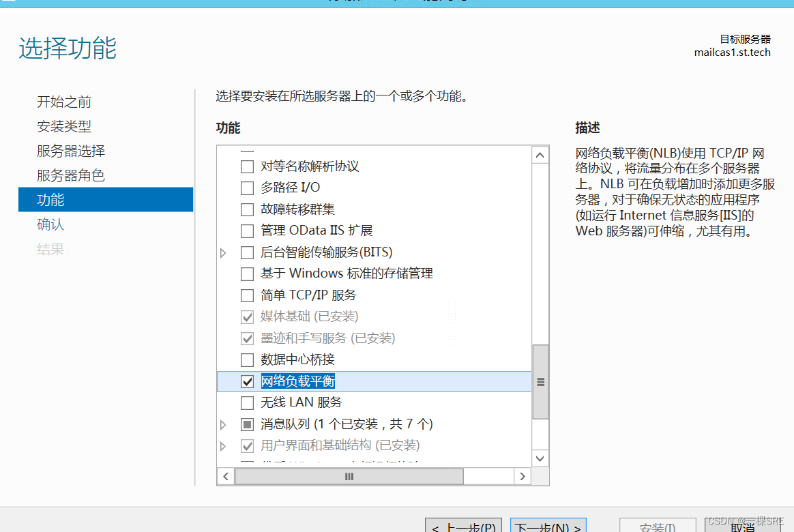Image resolution: width=794 pixels, height=532 pixels.
Task: Enable 后台智能传输服务(BITS)
Action: point(248,252)
